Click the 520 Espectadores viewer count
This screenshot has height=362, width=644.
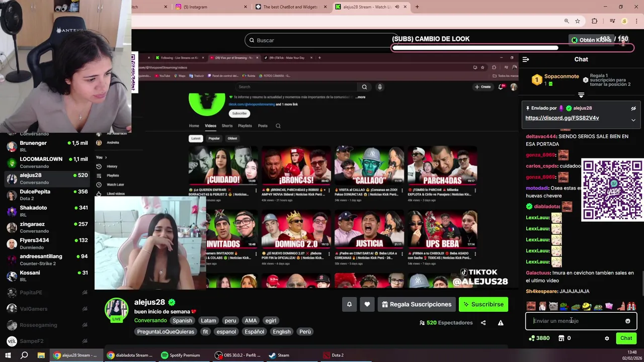click(x=446, y=323)
